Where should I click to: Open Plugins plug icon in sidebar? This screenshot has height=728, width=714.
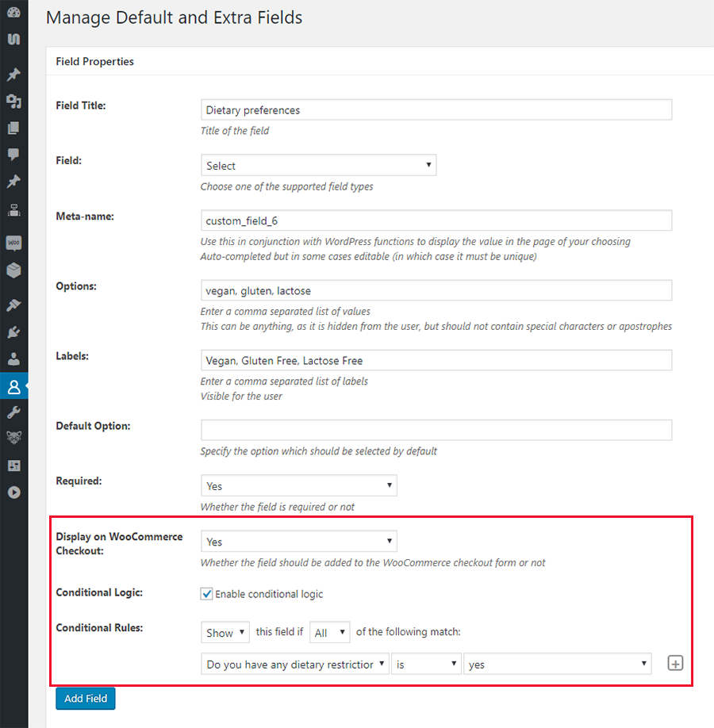13,332
